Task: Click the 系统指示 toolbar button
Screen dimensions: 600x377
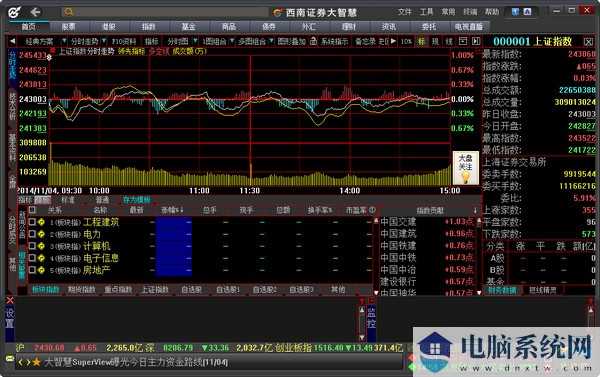Action: click(334, 41)
